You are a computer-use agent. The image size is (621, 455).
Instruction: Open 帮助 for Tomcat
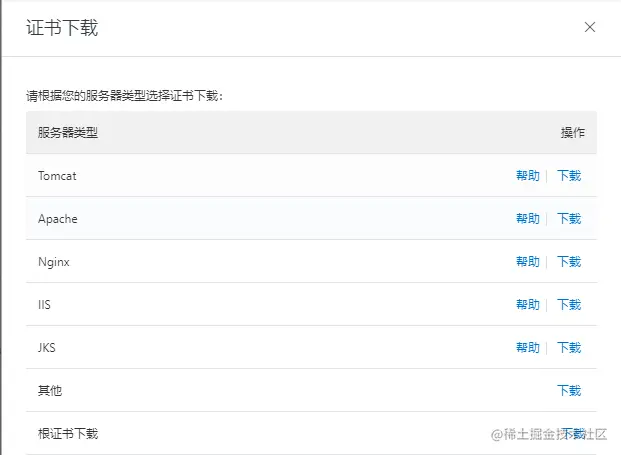pos(528,175)
